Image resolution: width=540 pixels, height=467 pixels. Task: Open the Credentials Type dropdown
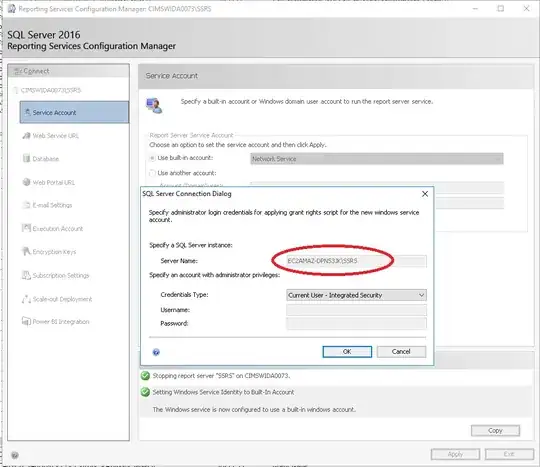tap(356, 295)
